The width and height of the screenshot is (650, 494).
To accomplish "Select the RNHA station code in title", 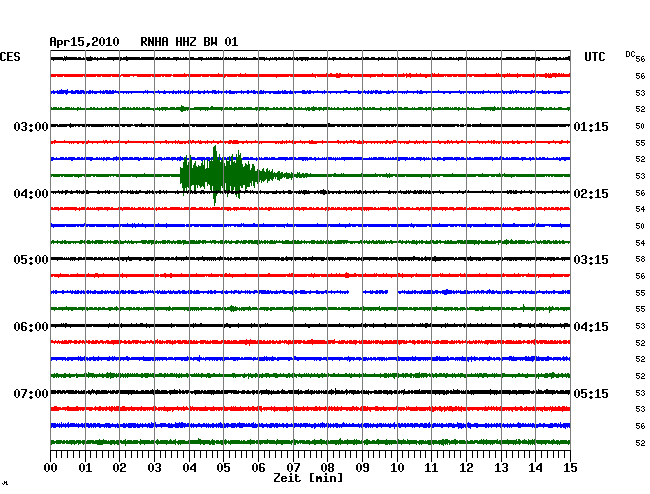I will [157, 41].
